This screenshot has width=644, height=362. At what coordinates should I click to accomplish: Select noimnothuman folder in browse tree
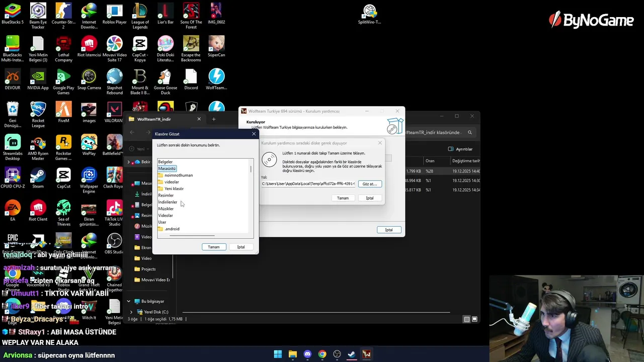click(175, 175)
